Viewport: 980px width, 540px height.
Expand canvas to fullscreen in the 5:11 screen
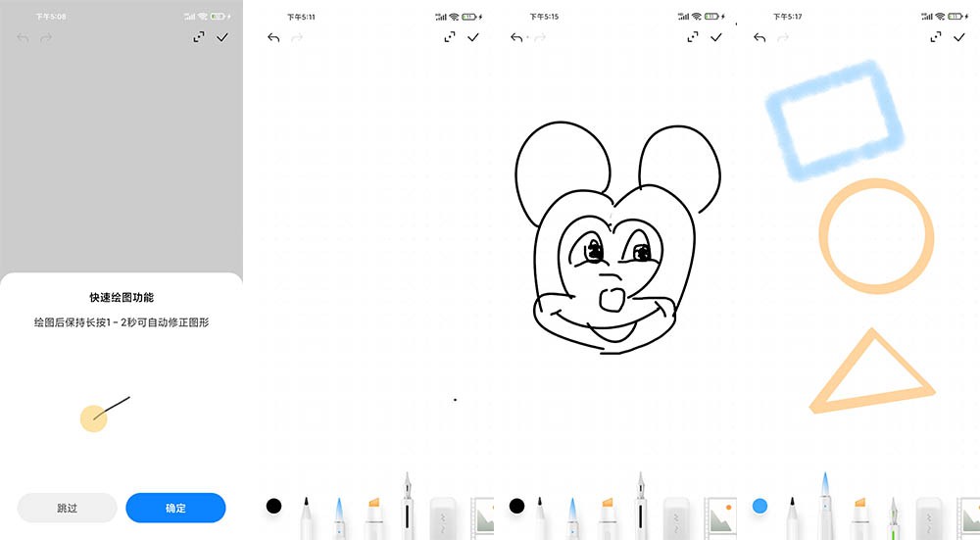(450, 37)
